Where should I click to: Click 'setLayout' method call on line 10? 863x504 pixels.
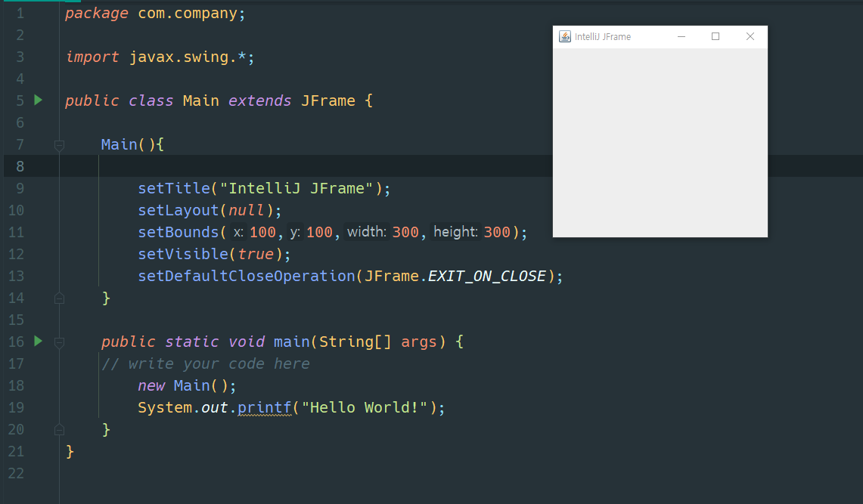coord(178,210)
